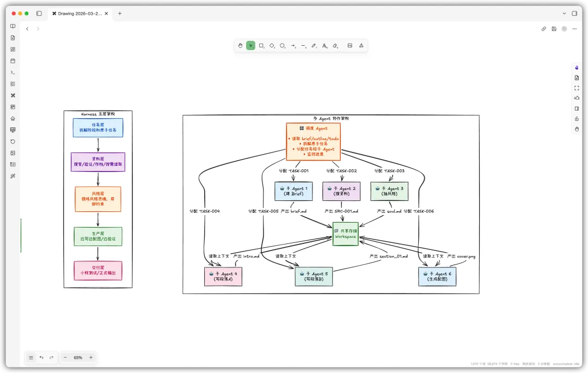Select the Ellipse shape tool

pos(283,46)
